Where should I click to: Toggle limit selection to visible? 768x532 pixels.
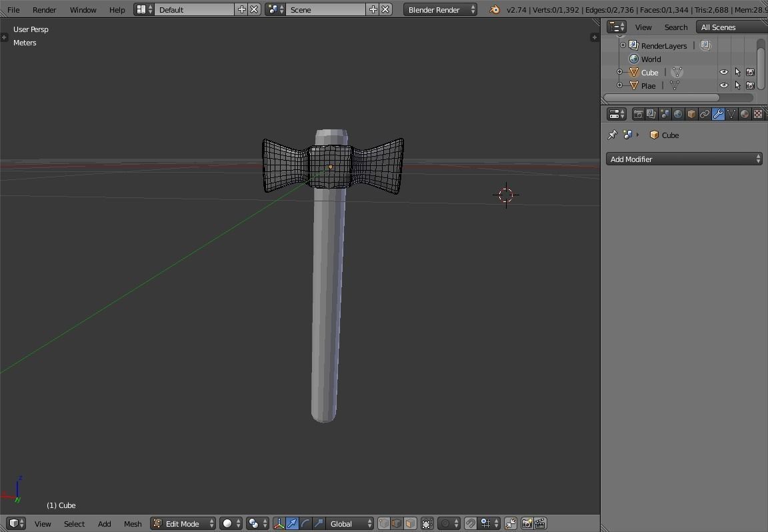(x=427, y=524)
